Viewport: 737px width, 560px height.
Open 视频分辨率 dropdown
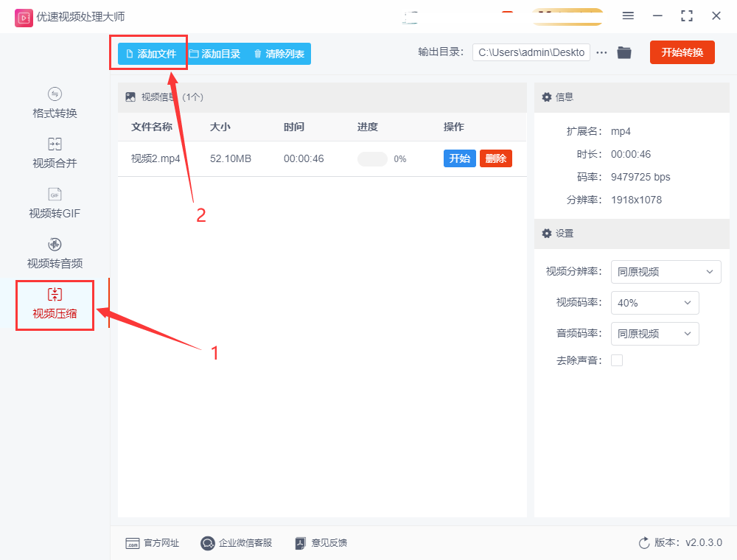click(x=666, y=272)
